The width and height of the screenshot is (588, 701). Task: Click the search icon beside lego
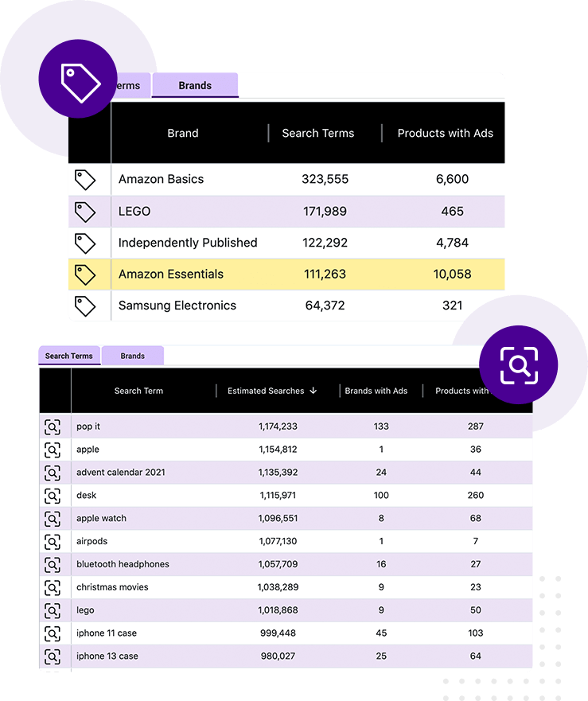53,611
